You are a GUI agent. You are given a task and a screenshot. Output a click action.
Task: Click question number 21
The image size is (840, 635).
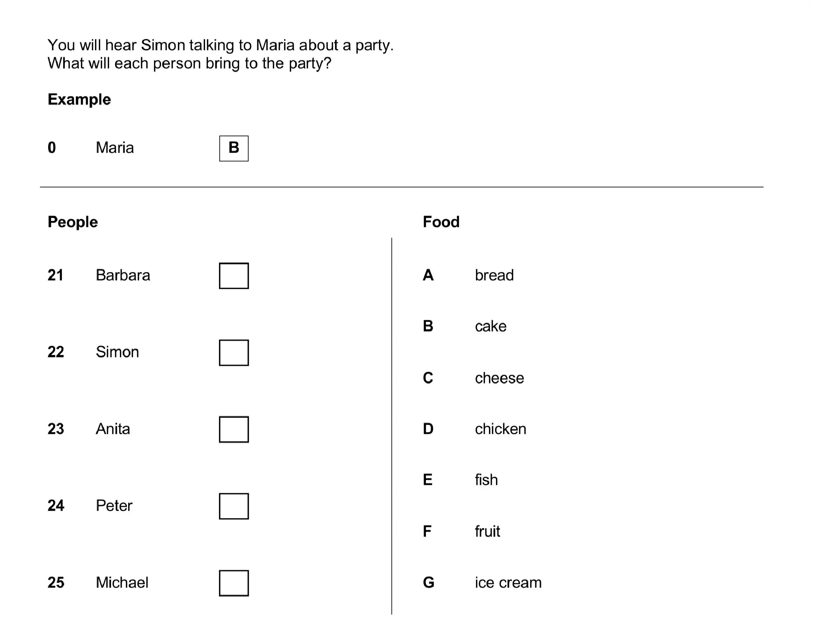click(55, 275)
